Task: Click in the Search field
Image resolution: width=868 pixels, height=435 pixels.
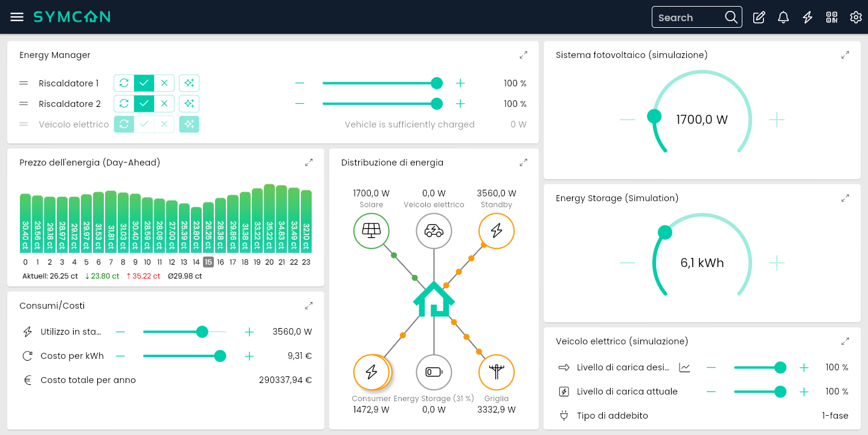Action: (x=689, y=18)
